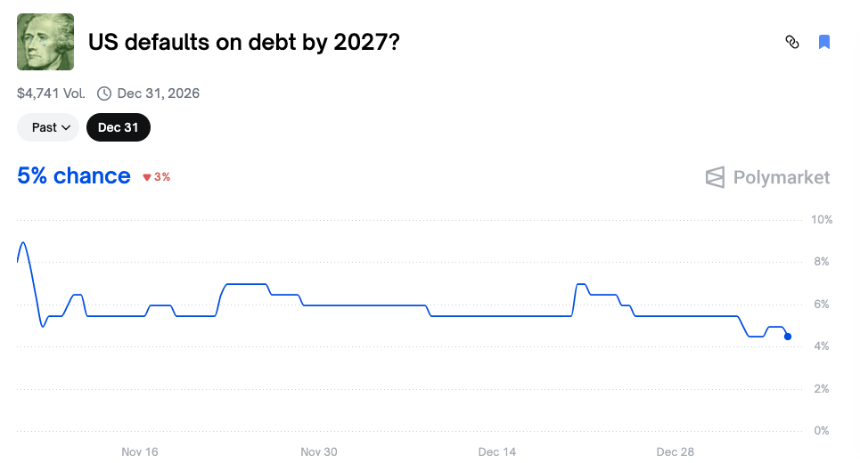This screenshot has height=463, width=860.
Task: Click the Dec 31, 2026 end date
Action: click(x=158, y=93)
